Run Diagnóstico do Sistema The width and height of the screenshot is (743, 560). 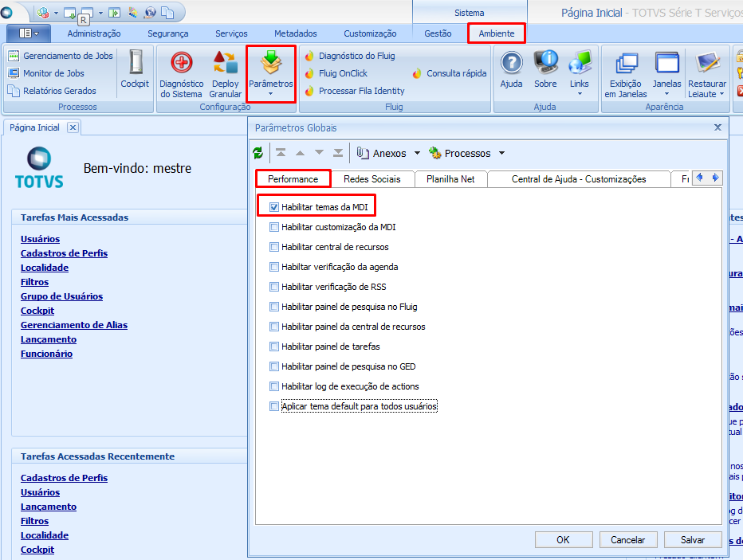(x=182, y=75)
